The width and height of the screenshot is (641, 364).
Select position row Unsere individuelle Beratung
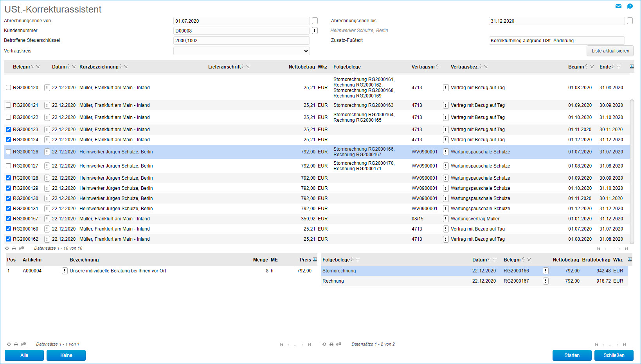tap(161, 271)
